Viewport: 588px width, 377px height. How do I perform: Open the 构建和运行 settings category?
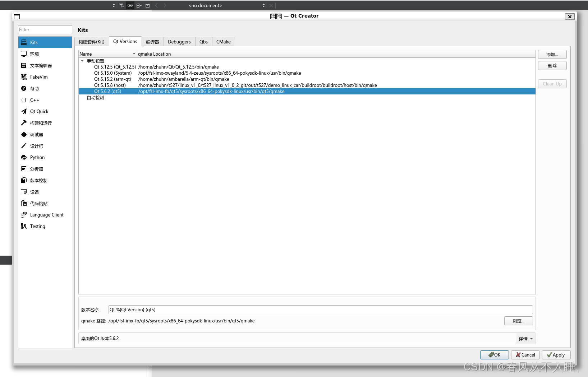45,123
